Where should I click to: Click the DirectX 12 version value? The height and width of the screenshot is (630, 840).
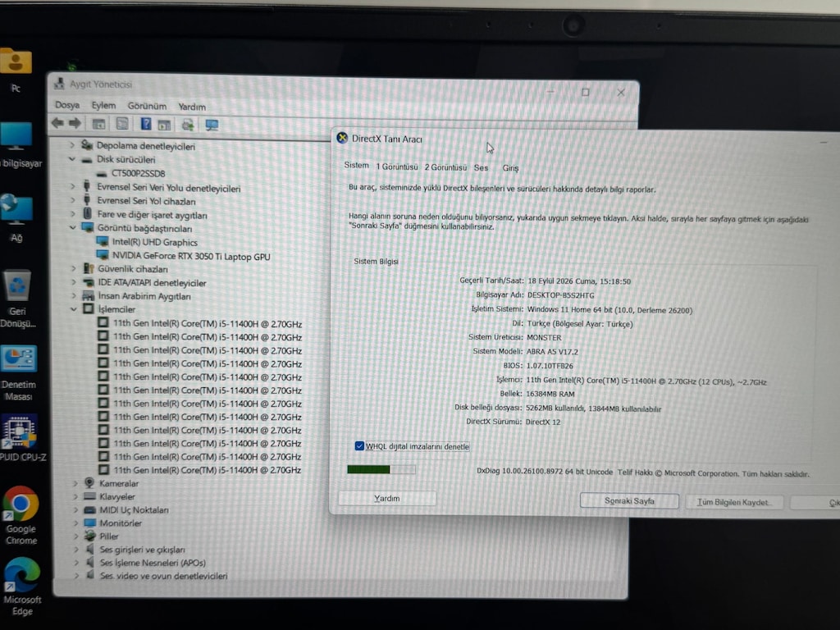tap(543, 422)
